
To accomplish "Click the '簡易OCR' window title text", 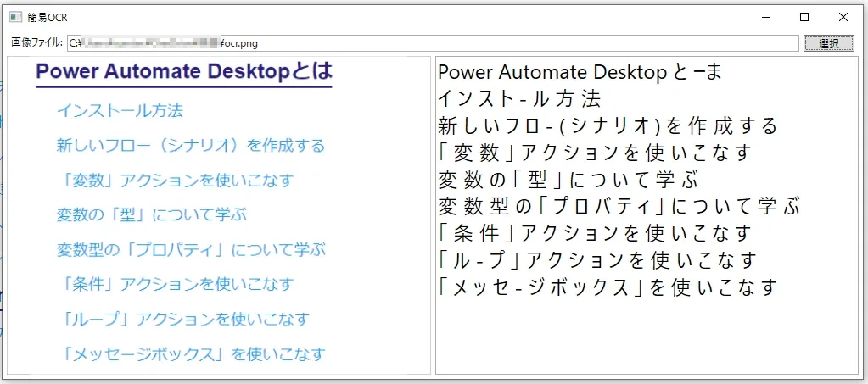I will point(48,17).
